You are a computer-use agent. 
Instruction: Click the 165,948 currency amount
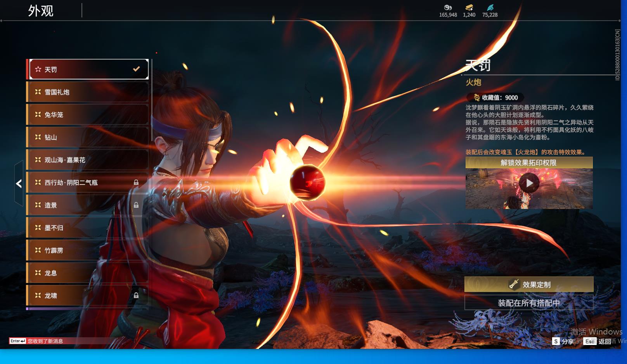tap(448, 15)
